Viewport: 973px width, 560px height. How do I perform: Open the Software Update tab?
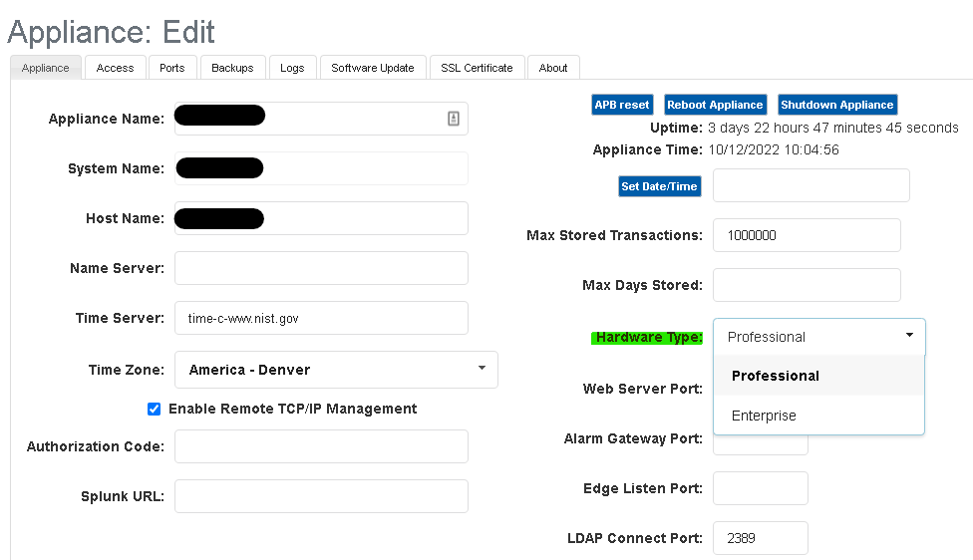(x=373, y=68)
